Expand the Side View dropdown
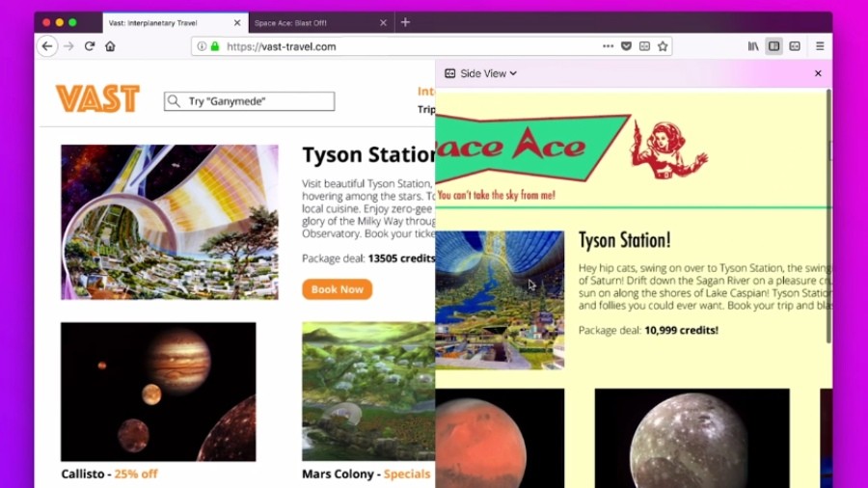The width and height of the screenshot is (868, 488). click(x=481, y=73)
